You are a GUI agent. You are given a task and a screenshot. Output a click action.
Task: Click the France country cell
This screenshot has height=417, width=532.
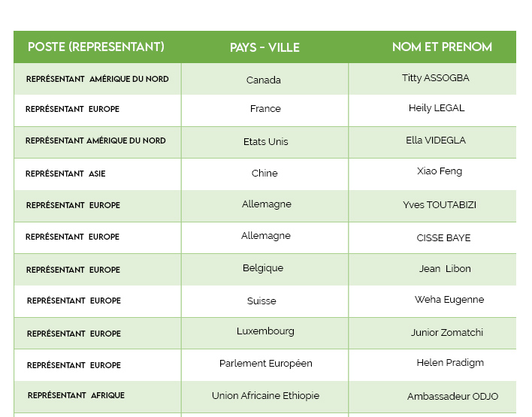[265, 109]
